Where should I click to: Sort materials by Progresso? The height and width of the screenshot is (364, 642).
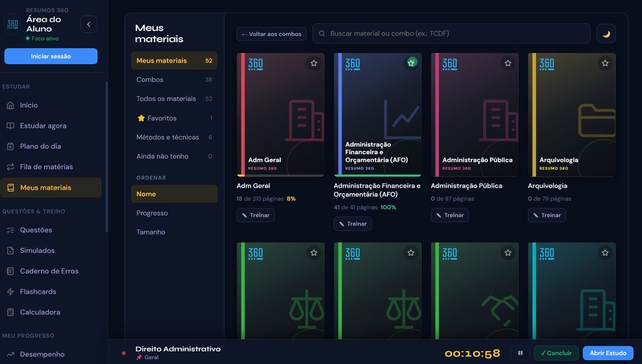174,213
